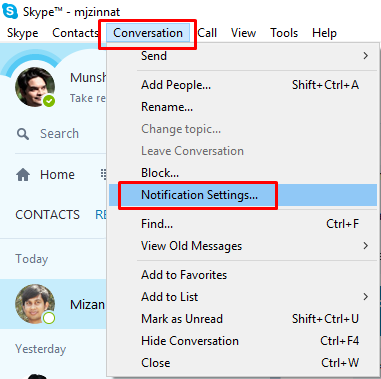Open Notification Settings
Screen dimensions: 381x379
pos(243,195)
